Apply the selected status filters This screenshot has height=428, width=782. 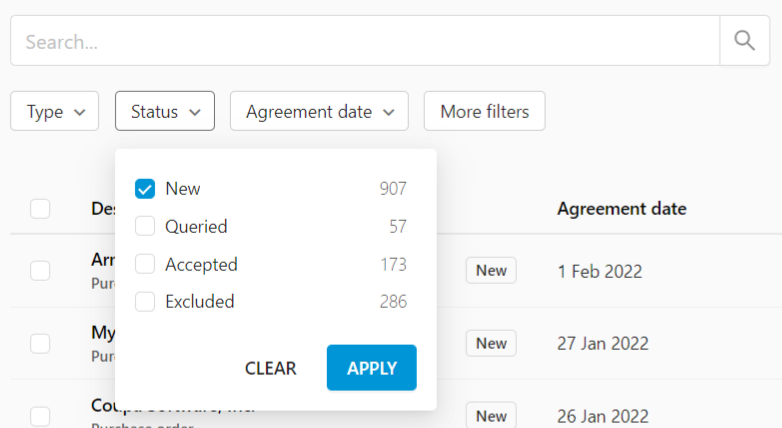coord(372,368)
